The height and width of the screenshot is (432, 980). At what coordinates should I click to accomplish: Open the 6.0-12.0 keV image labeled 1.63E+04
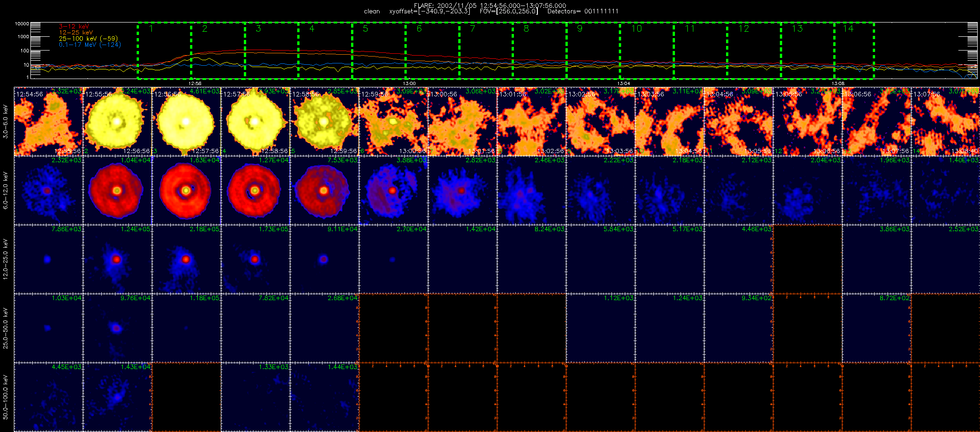coord(186,190)
